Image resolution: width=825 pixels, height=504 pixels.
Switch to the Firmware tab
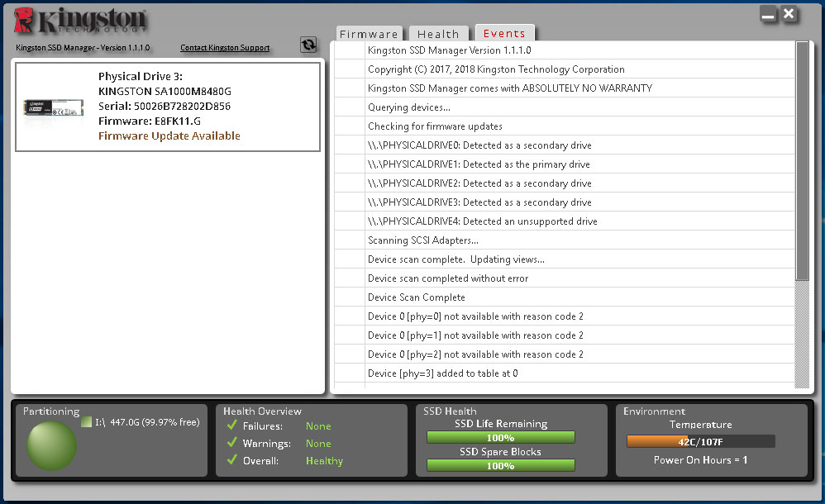click(369, 34)
